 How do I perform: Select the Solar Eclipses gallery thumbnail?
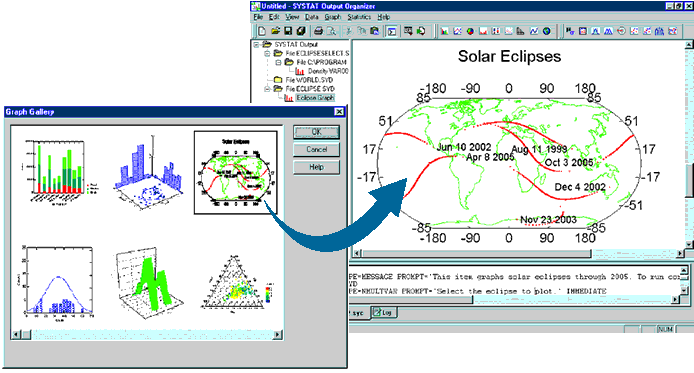pyautogui.click(x=235, y=173)
